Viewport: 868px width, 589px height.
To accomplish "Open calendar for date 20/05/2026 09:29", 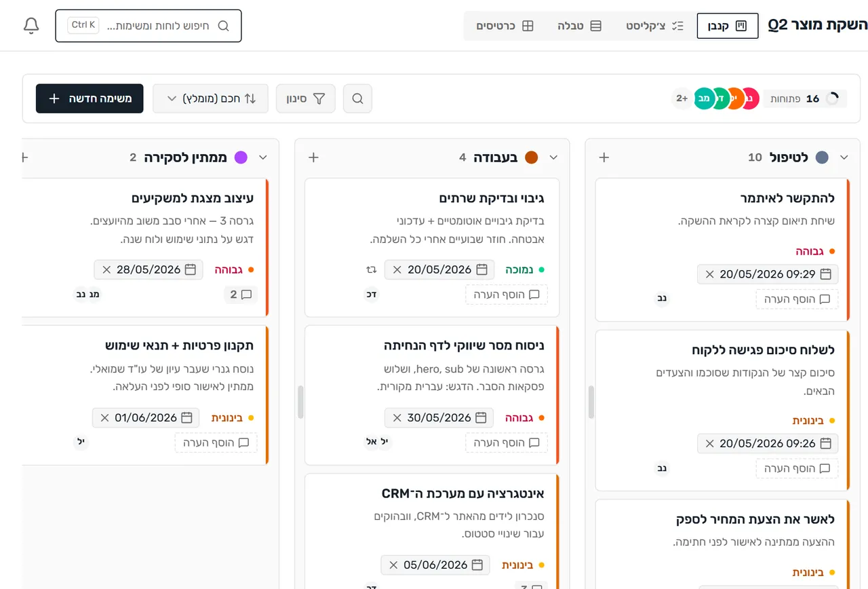I will pos(825,274).
